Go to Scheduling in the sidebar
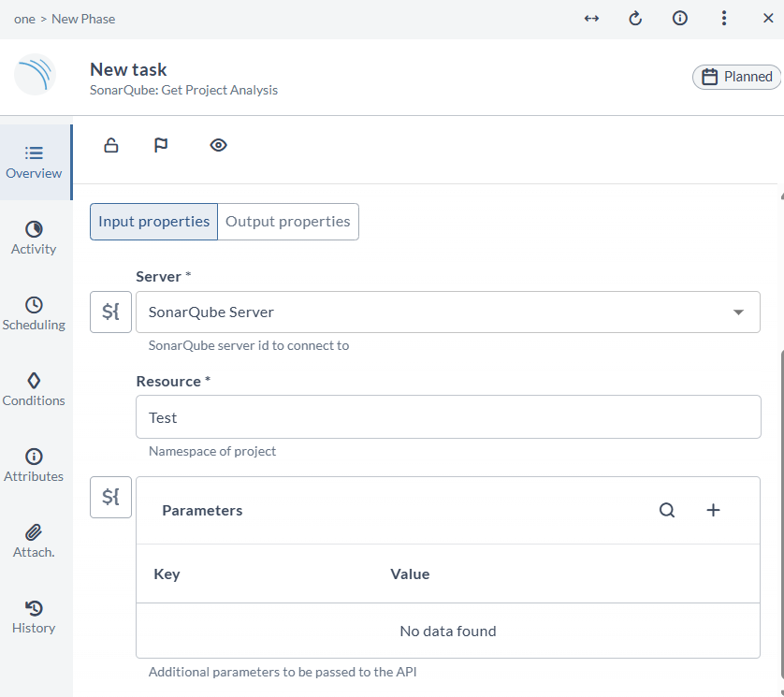 tap(34, 313)
